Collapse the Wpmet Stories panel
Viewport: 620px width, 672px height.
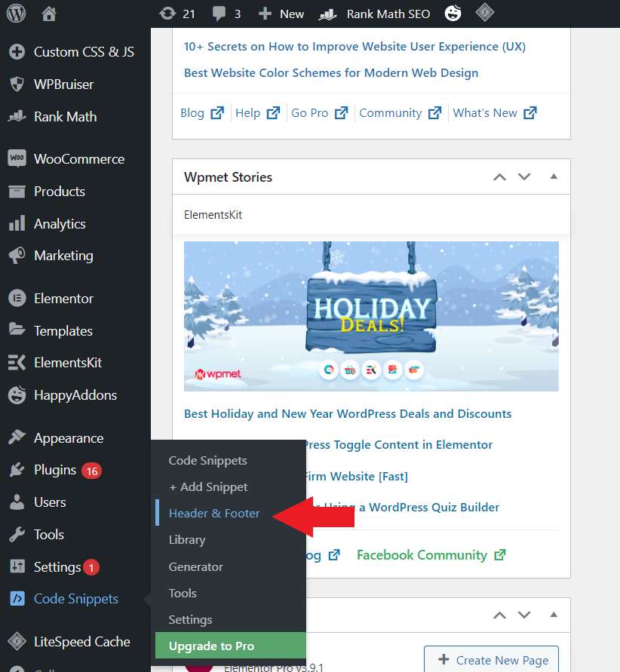pyautogui.click(x=554, y=176)
